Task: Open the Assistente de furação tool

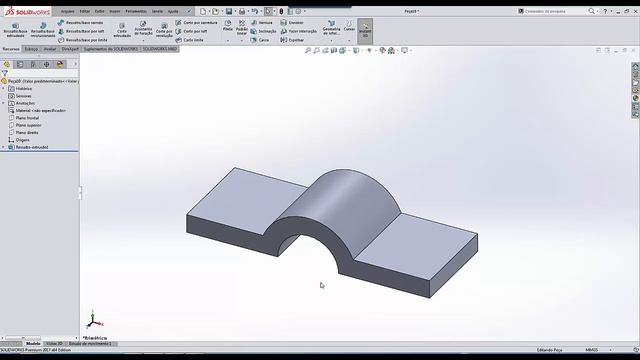Action: [143, 29]
